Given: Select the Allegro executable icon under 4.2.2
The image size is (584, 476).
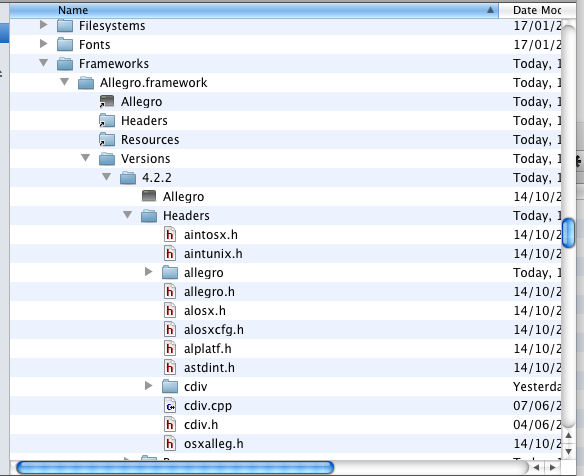Looking at the screenshot, I should tap(149, 196).
